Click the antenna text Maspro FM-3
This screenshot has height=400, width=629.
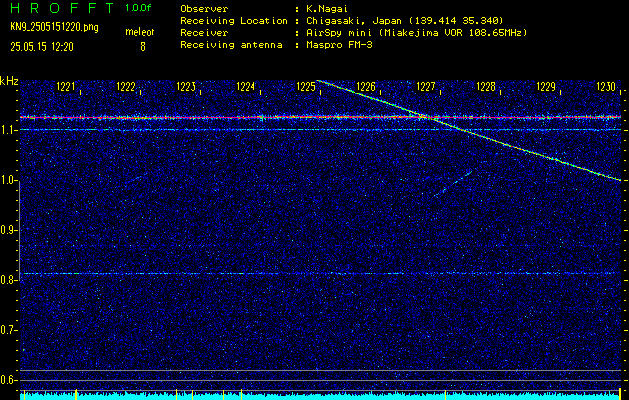click(x=339, y=45)
